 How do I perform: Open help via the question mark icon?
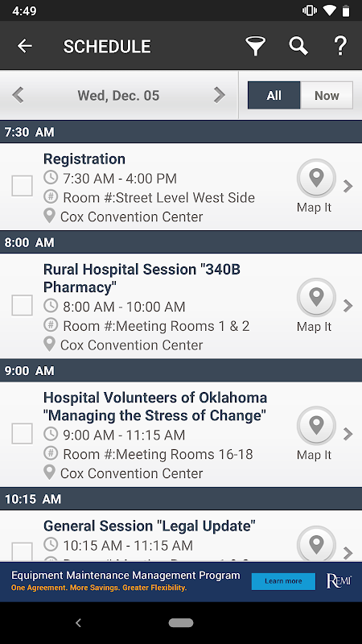(340, 46)
